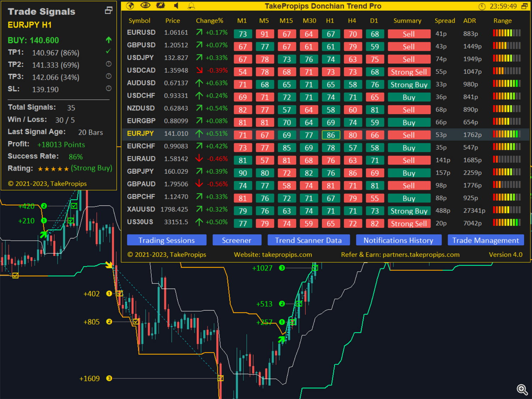Click the green checkmark beside TP1

(109, 51)
